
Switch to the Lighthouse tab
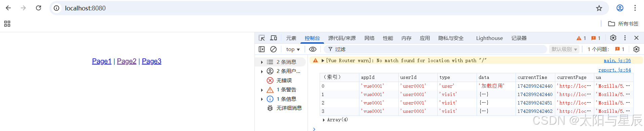pyautogui.click(x=489, y=38)
